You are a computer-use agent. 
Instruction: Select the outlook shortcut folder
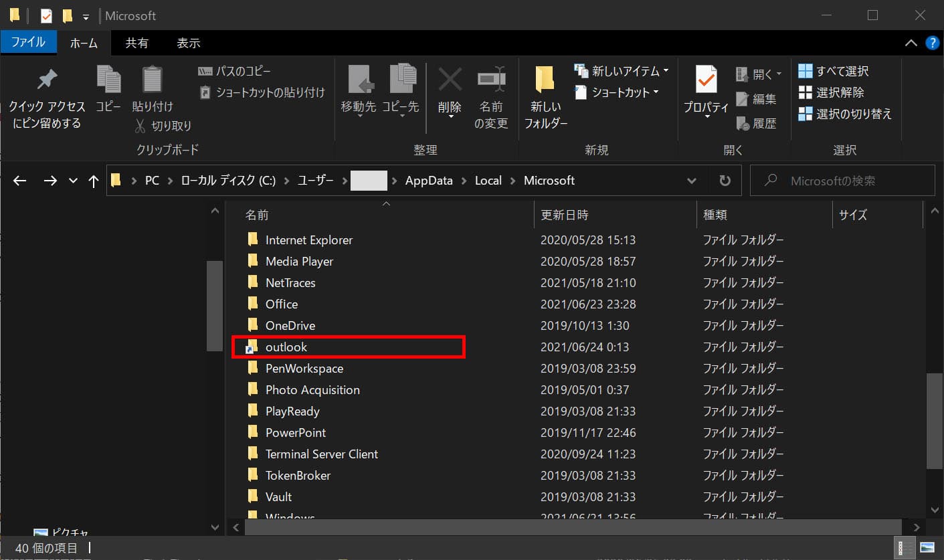[x=286, y=347]
